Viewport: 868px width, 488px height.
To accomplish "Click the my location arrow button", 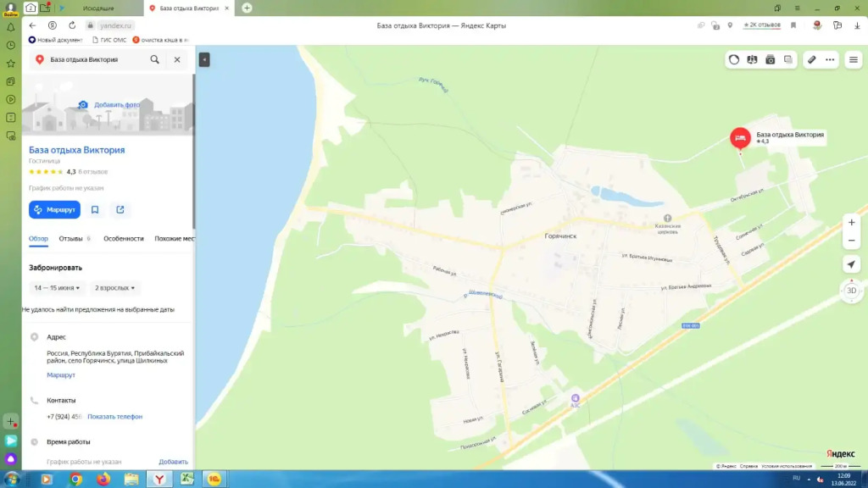I will point(852,265).
